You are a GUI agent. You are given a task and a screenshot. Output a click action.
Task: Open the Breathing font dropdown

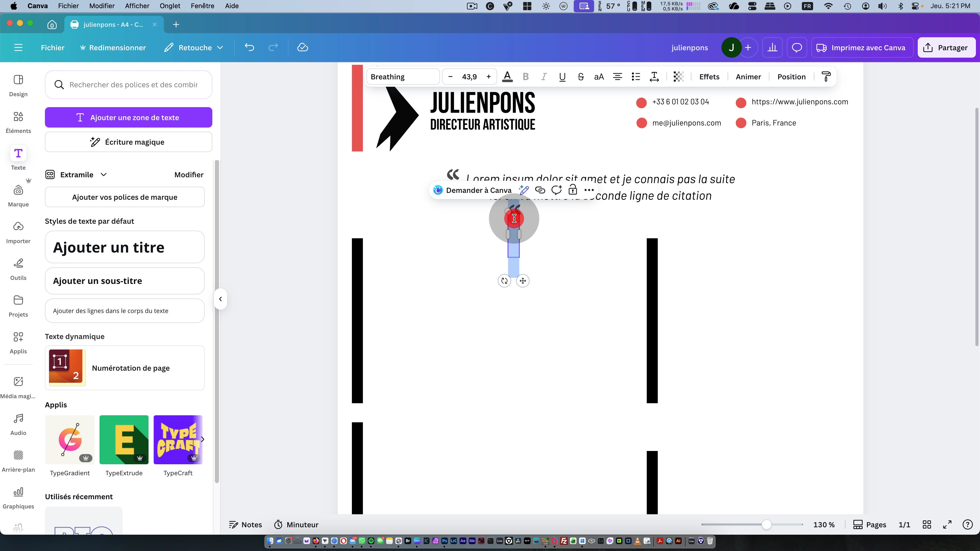point(402,77)
